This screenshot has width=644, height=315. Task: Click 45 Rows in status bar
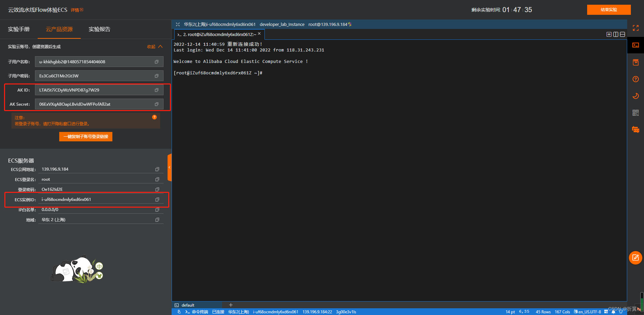pyautogui.click(x=543, y=312)
